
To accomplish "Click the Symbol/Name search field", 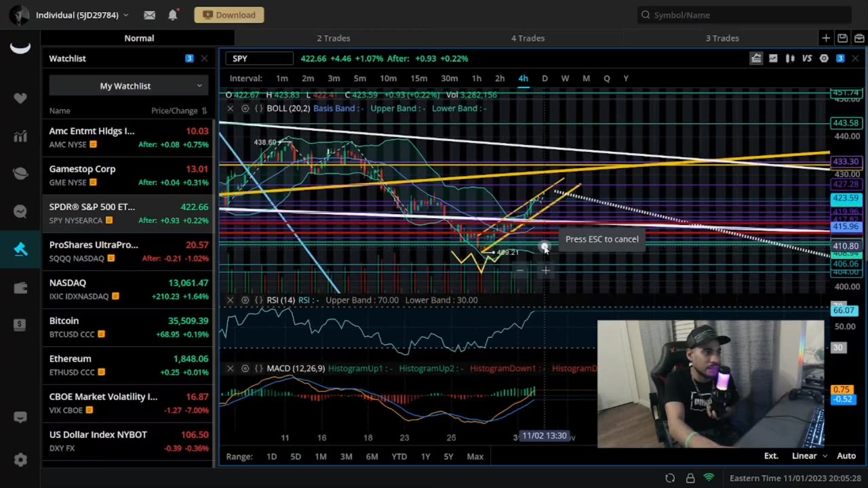I will pyautogui.click(x=745, y=15).
